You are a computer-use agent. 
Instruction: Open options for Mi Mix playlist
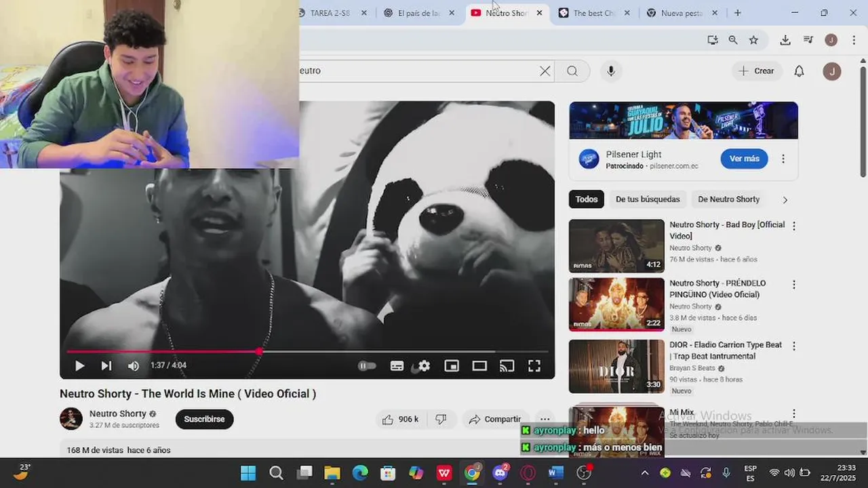794,413
